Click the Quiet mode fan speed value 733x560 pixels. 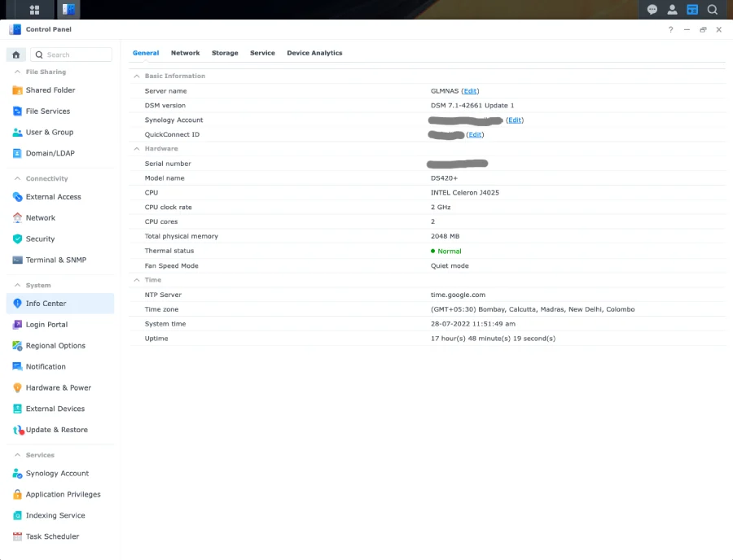(450, 265)
